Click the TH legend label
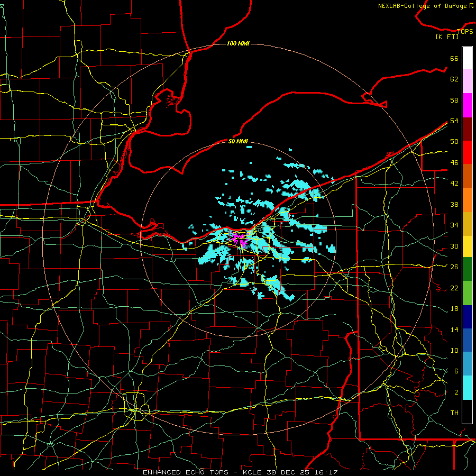Image resolution: width=476 pixels, height=476 pixels. (454, 413)
